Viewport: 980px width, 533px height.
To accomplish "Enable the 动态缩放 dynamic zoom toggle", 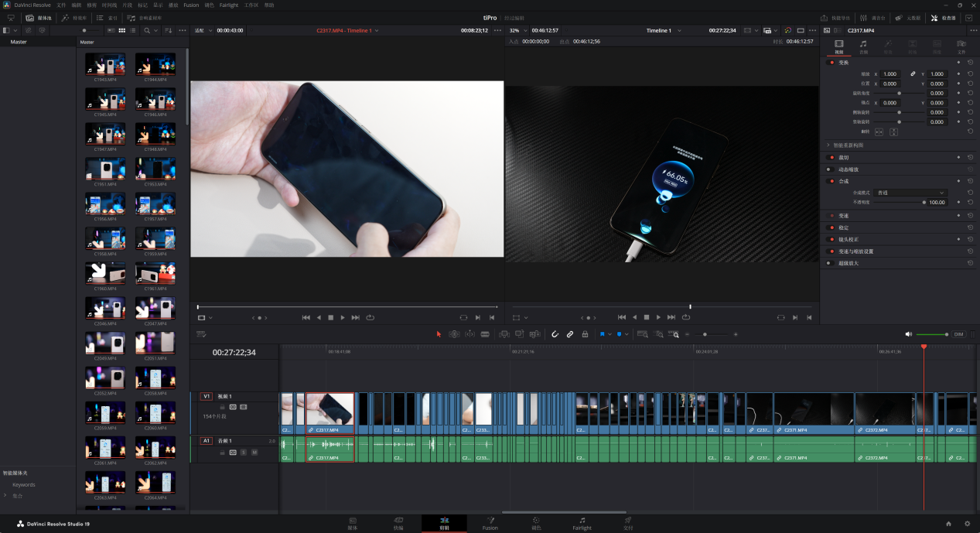I will tap(831, 169).
